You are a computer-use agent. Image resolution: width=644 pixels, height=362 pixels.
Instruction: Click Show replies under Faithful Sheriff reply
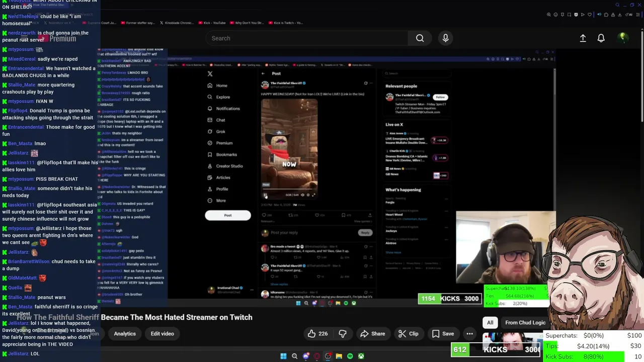click(x=279, y=284)
